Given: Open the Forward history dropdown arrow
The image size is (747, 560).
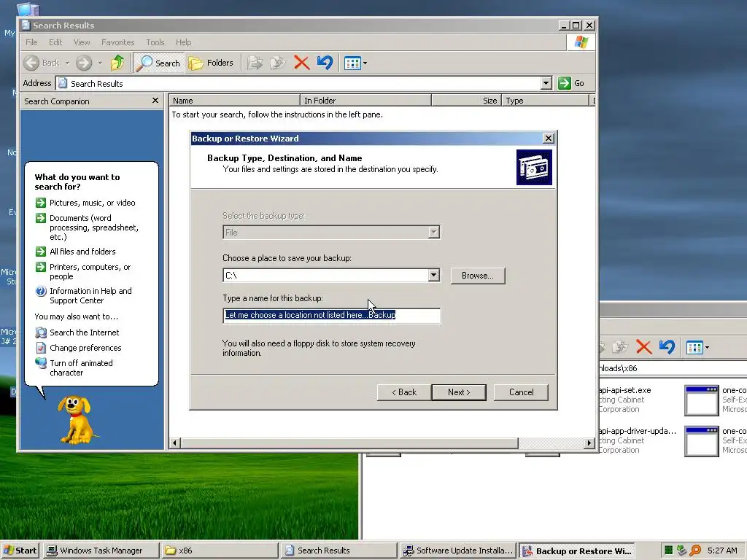Looking at the screenshot, I should (100, 63).
